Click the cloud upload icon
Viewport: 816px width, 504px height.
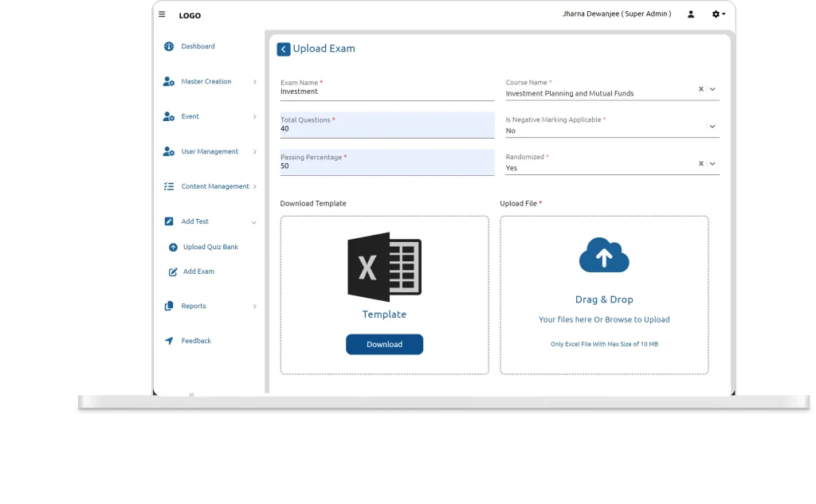point(604,256)
